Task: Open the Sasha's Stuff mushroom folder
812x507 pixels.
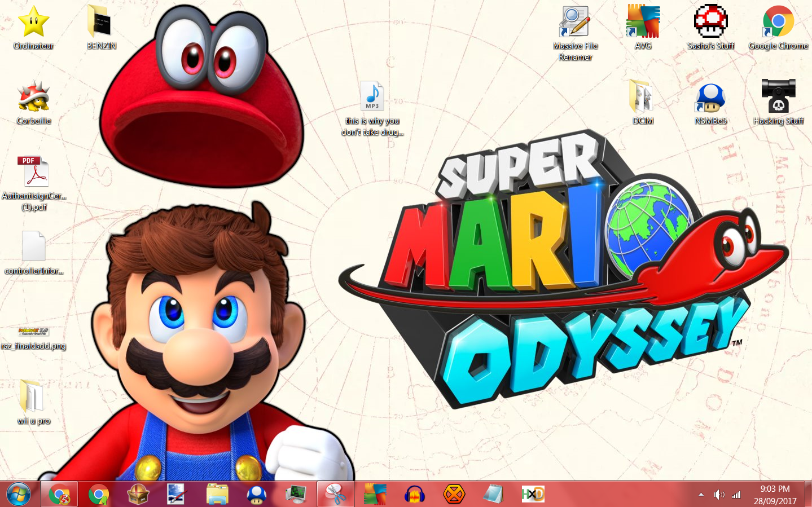Action: [x=710, y=23]
